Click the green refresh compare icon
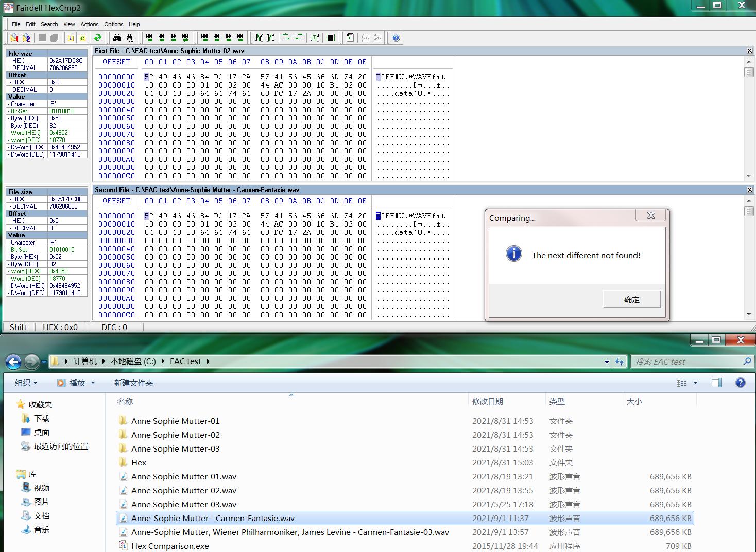 (97, 38)
